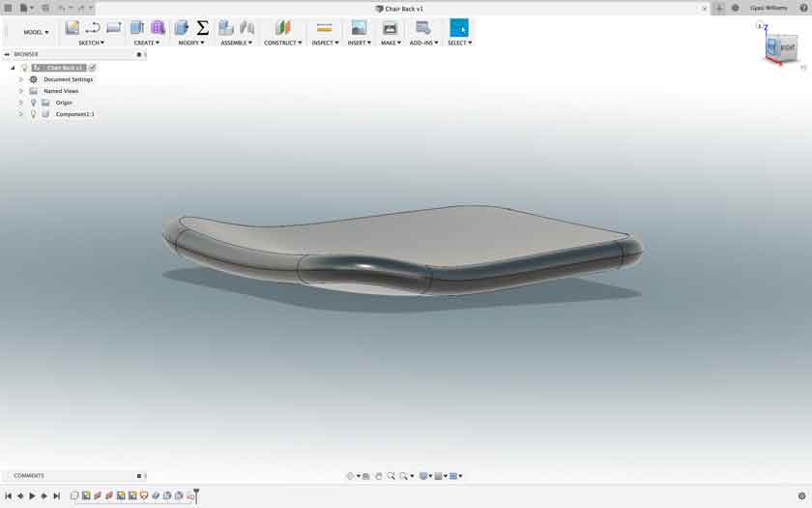The image size is (812, 508).
Task: Click the Save icon in the top bar
Action: pos(45,9)
